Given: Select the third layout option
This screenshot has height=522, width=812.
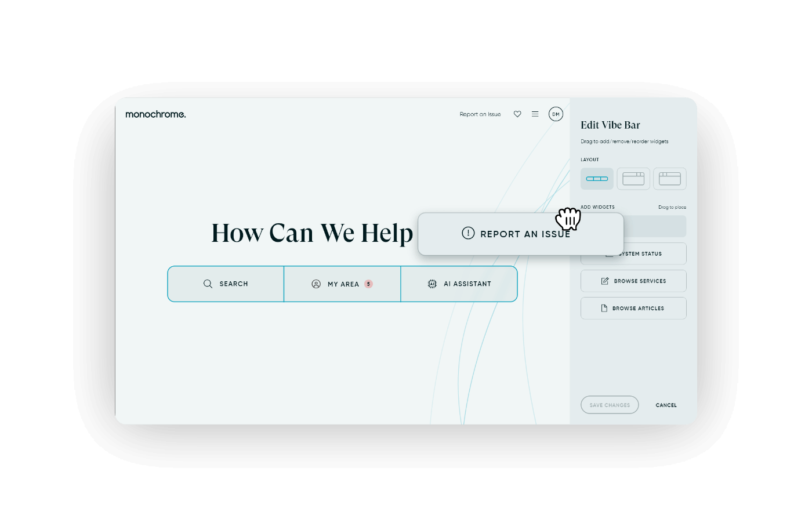Looking at the screenshot, I should coord(669,179).
